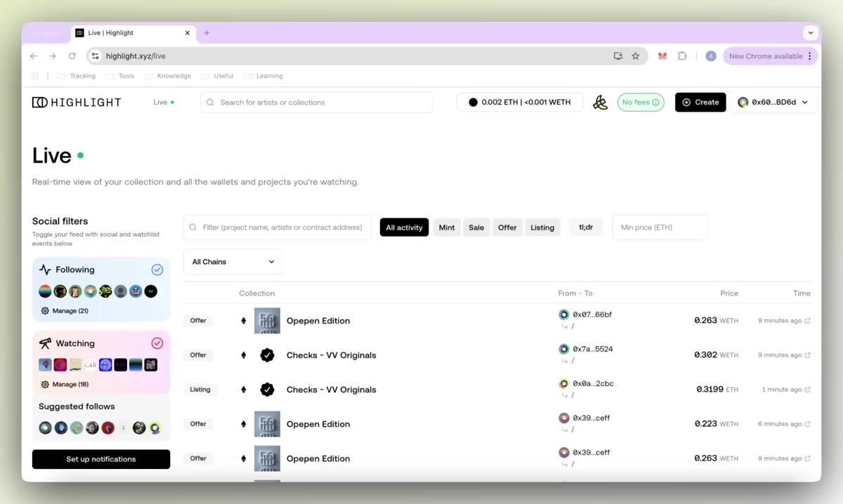The height and width of the screenshot is (504, 843).
Task: Click Set up notifications button
Action: [x=101, y=459]
